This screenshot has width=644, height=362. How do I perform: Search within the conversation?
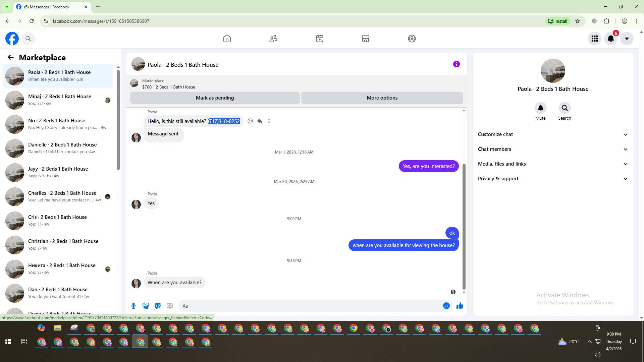click(x=565, y=108)
